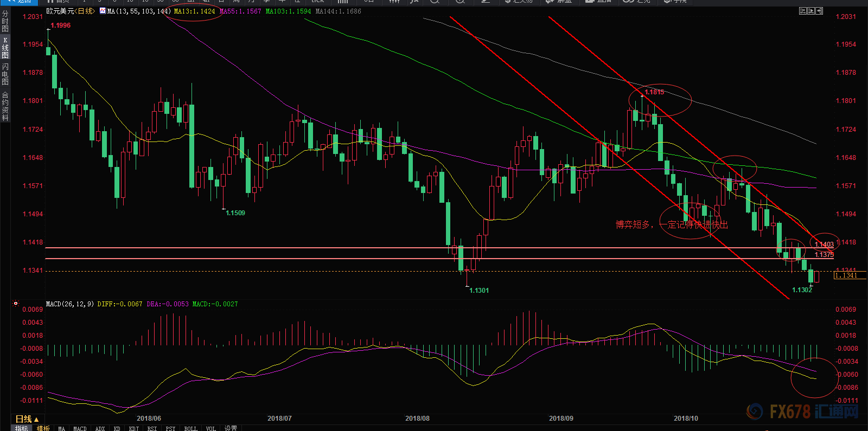Switch to the 分时图 side tab
This screenshot has height=431, width=868.
5,21
